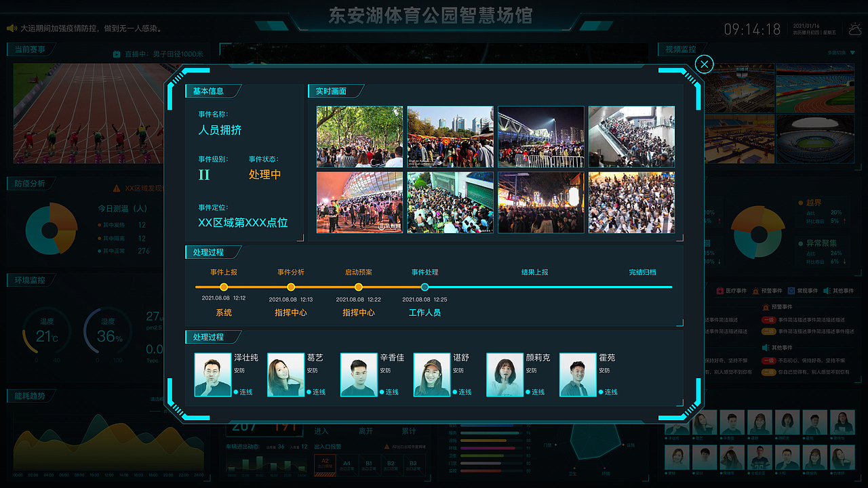Open the football stadium aerial video feed
868x488 pixels.
pyautogui.click(x=815, y=138)
